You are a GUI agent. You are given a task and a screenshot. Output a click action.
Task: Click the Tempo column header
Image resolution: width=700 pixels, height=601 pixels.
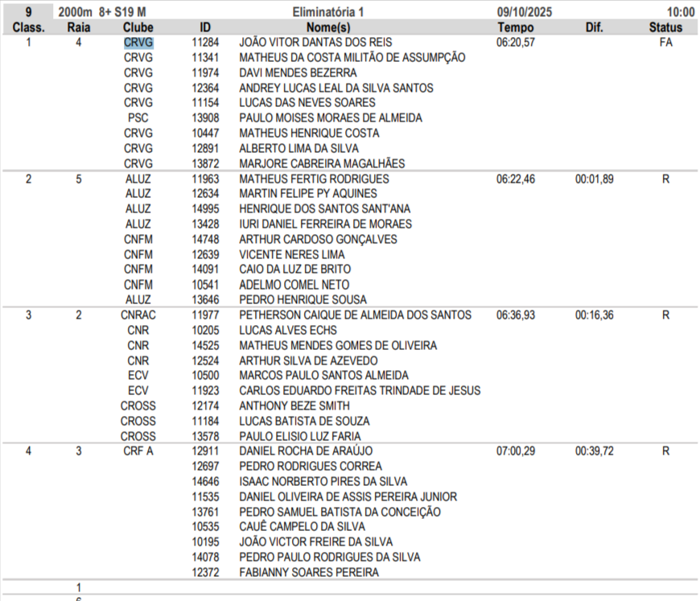[516, 27]
